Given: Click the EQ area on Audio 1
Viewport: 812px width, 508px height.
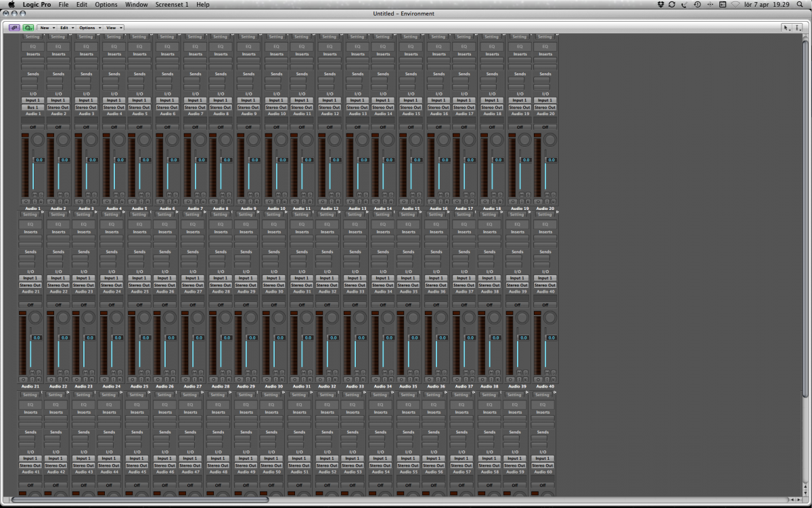Looking at the screenshot, I should (x=31, y=47).
